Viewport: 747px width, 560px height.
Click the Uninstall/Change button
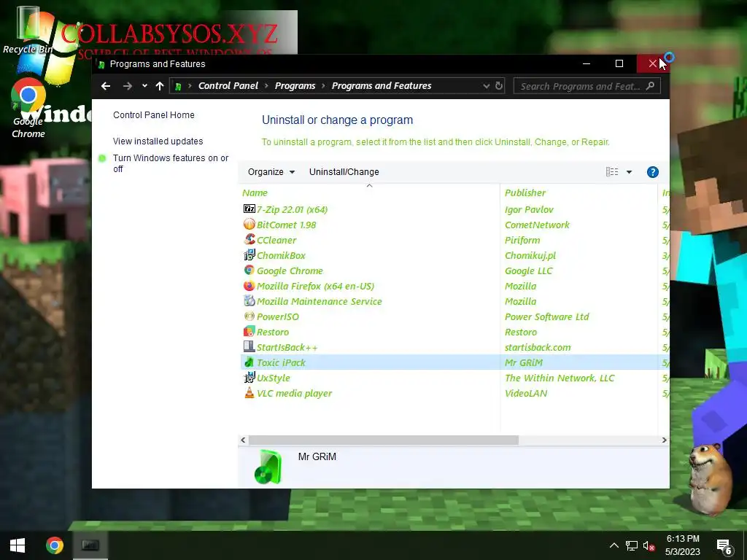[x=344, y=172]
